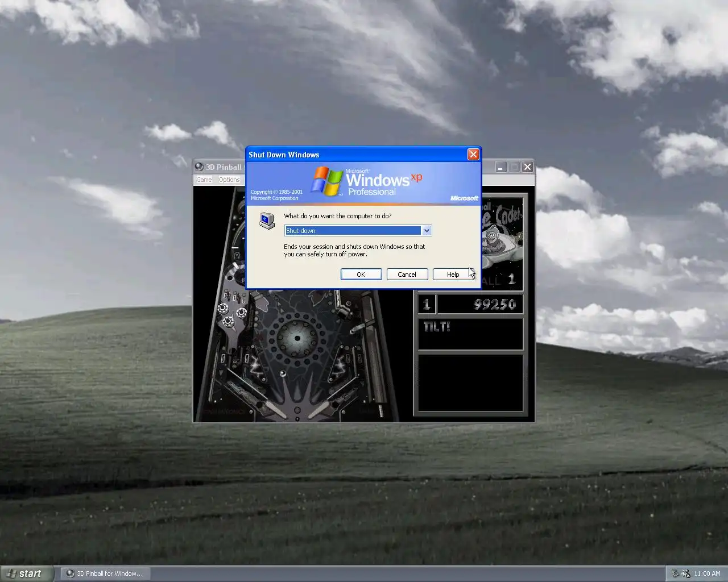Expand the Shut down action dropdown arrow

427,230
